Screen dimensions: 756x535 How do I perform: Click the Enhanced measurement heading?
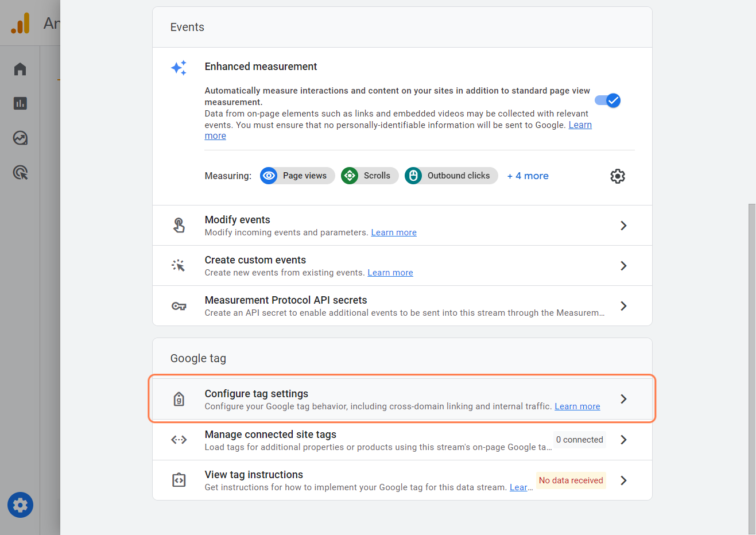261,67
